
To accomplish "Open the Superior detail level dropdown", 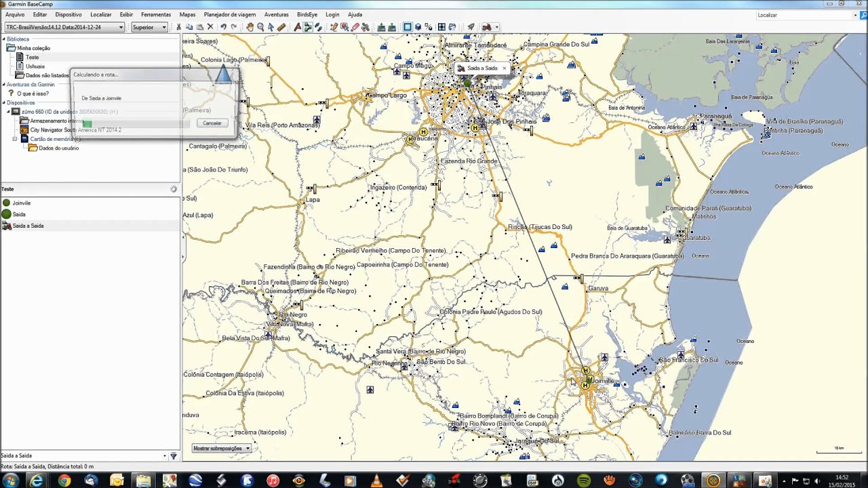I will pyautogui.click(x=149, y=27).
